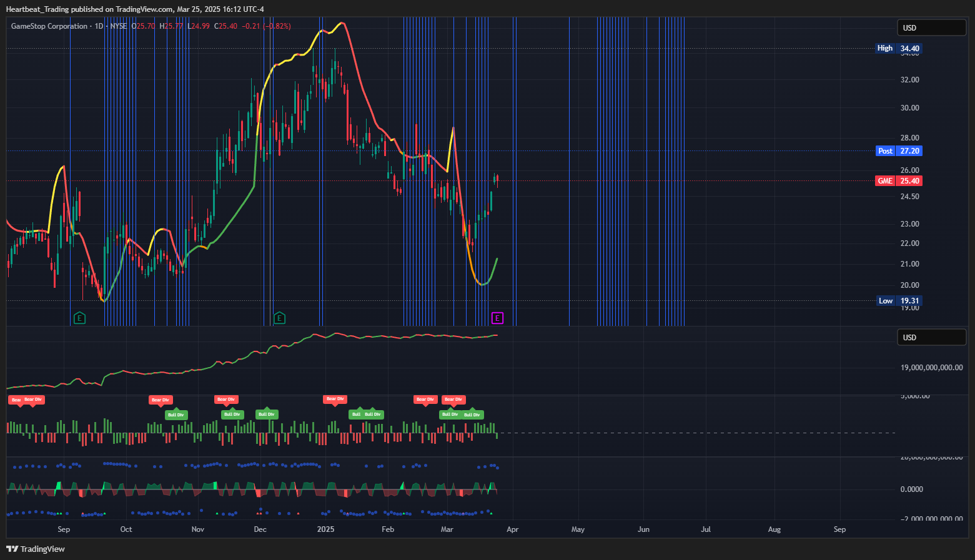Click the 22.00 price scale value
This screenshot has width=975, height=560.
click(910, 243)
